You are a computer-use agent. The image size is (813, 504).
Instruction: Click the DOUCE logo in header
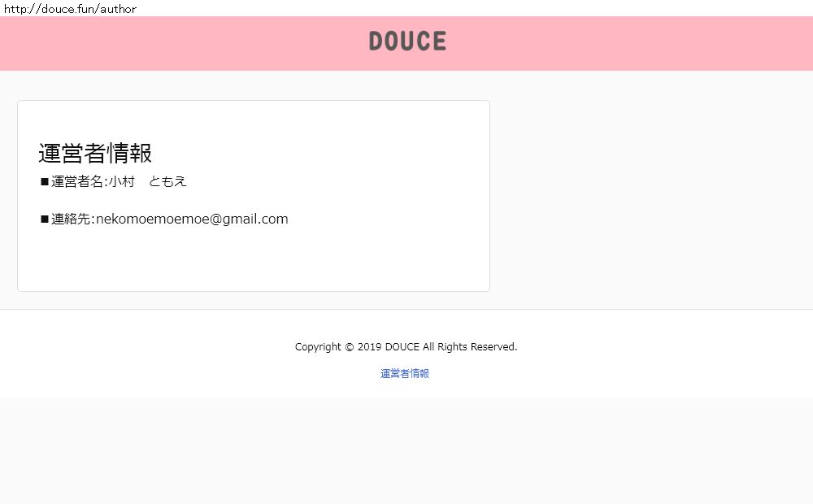click(x=407, y=41)
